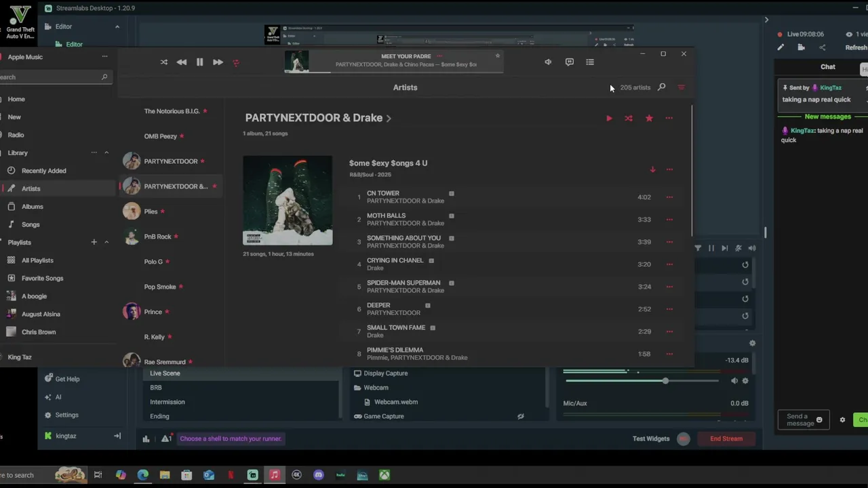Click the Apple Music search field
Viewport: 868px width, 488px height.
[54, 77]
